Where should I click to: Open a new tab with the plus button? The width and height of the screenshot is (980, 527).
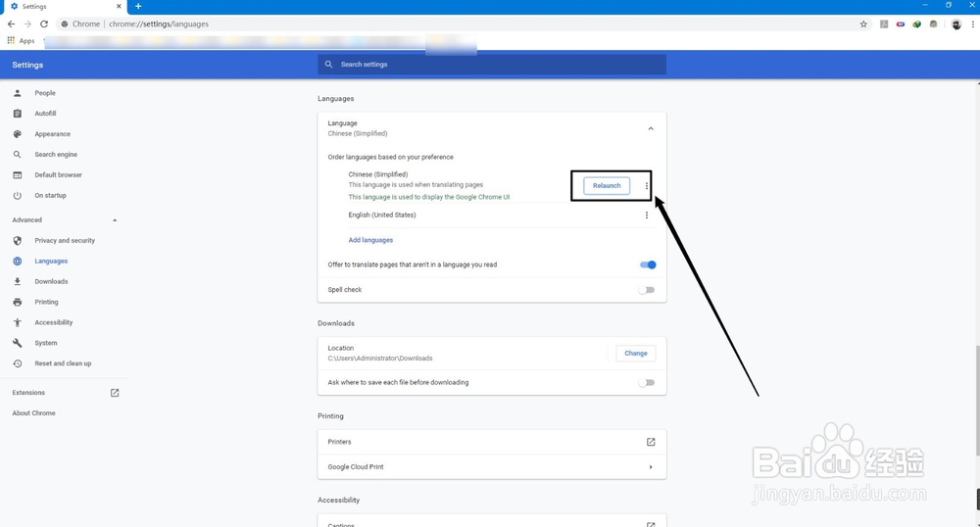click(138, 6)
